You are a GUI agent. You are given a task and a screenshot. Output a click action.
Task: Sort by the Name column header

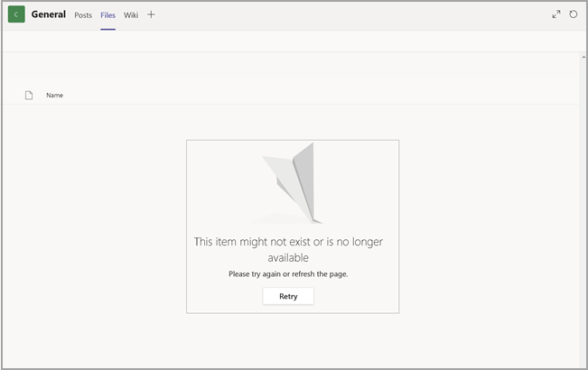pyautogui.click(x=54, y=95)
